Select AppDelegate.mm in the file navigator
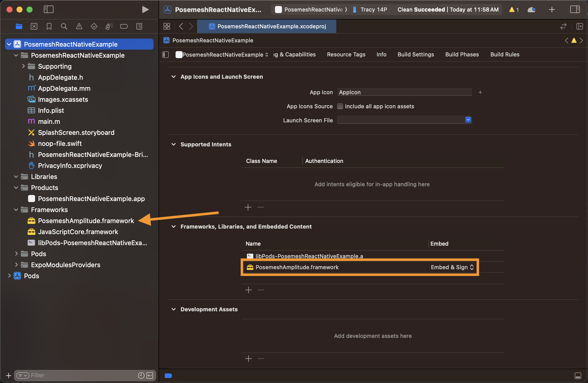The image size is (588, 383). [64, 88]
